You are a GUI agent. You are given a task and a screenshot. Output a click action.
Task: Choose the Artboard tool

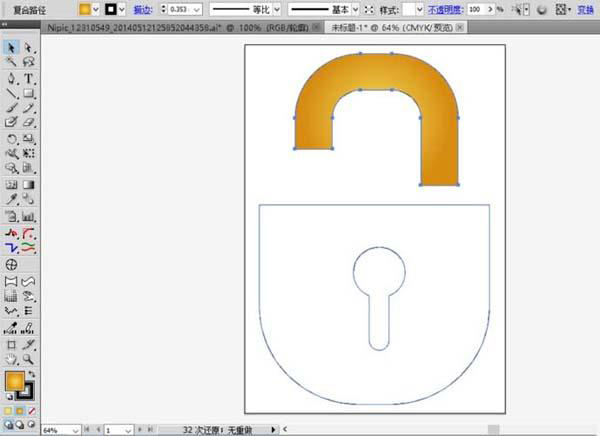[11, 345]
